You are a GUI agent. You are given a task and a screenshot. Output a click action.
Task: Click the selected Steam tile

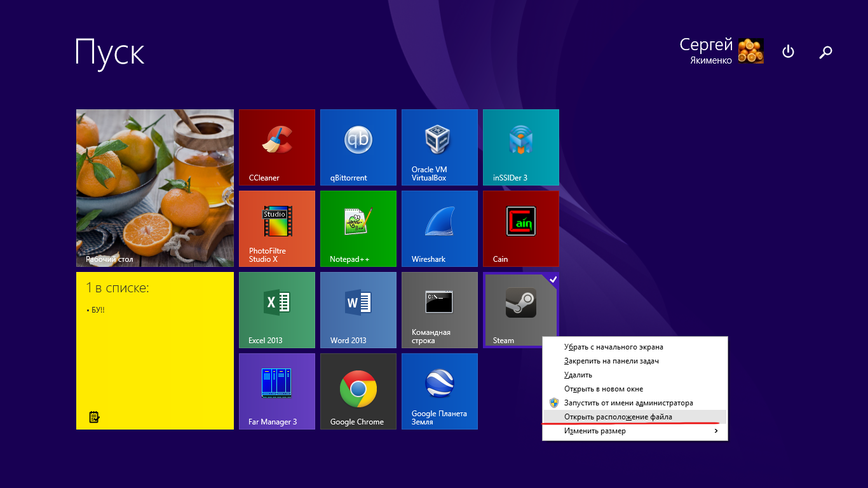point(521,310)
